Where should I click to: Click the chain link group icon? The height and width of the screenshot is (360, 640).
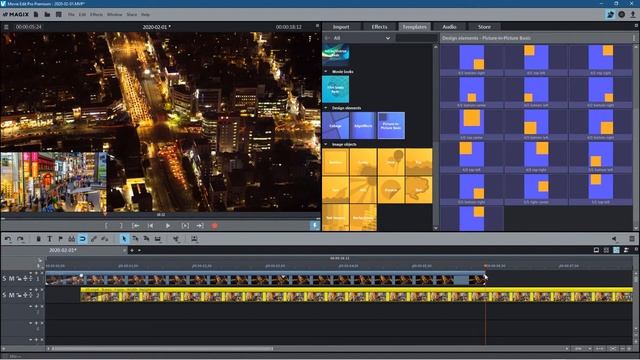[93, 239]
